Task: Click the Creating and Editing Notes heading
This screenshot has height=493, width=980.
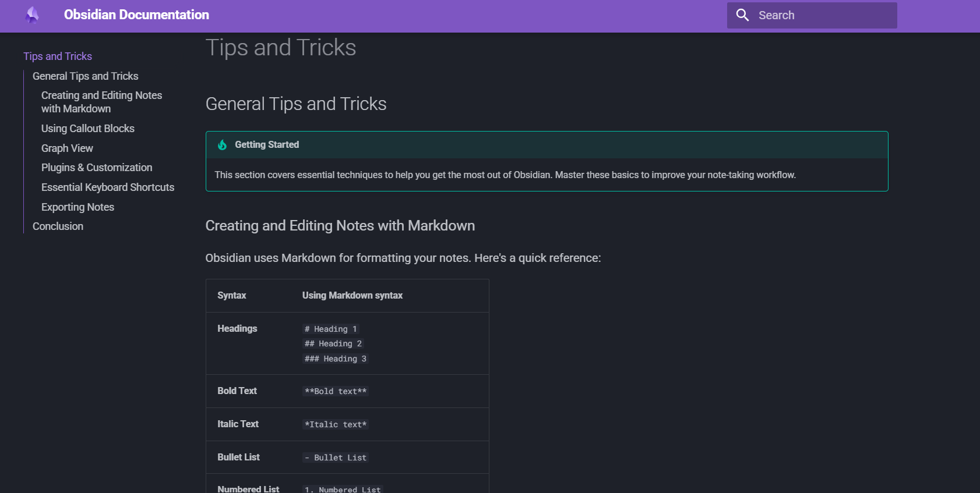Action: [x=340, y=226]
